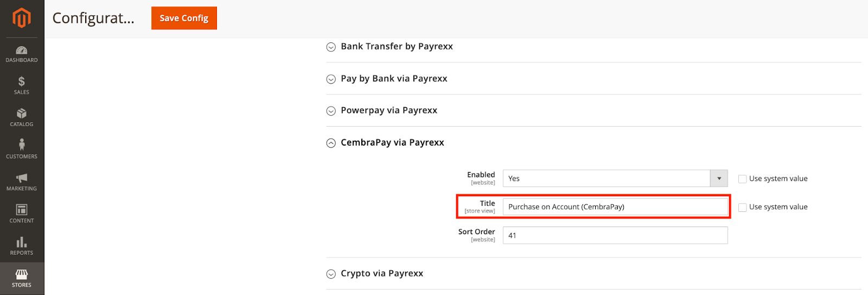This screenshot has height=295, width=868.
Task: Click the Title text field
Action: (x=615, y=207)
